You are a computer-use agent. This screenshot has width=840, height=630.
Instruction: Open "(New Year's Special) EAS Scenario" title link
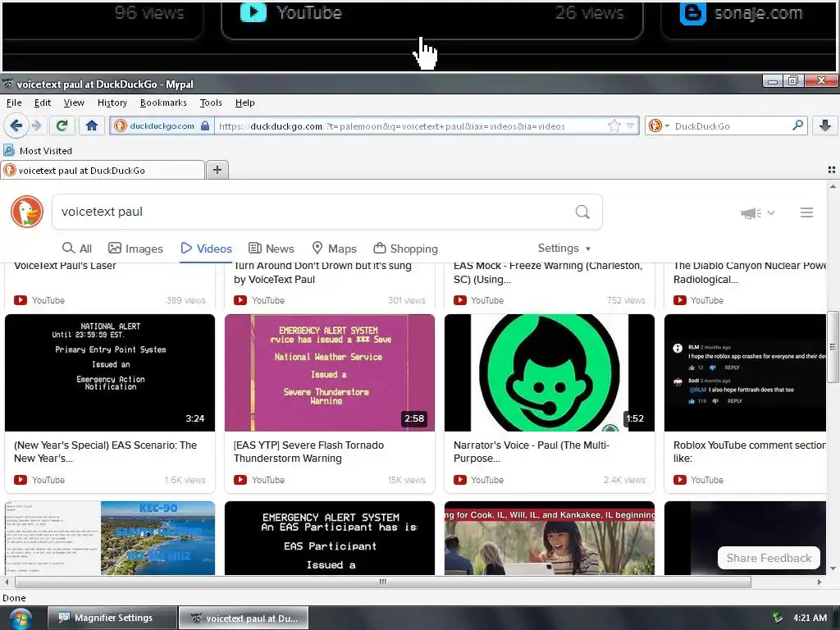pyautogui.click(x=105, y=452)
